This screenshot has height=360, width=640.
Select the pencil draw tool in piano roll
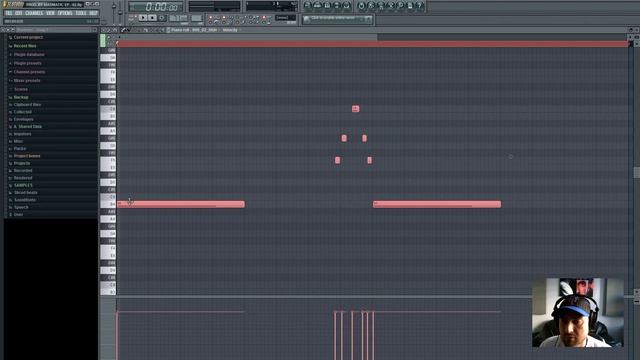123,30
